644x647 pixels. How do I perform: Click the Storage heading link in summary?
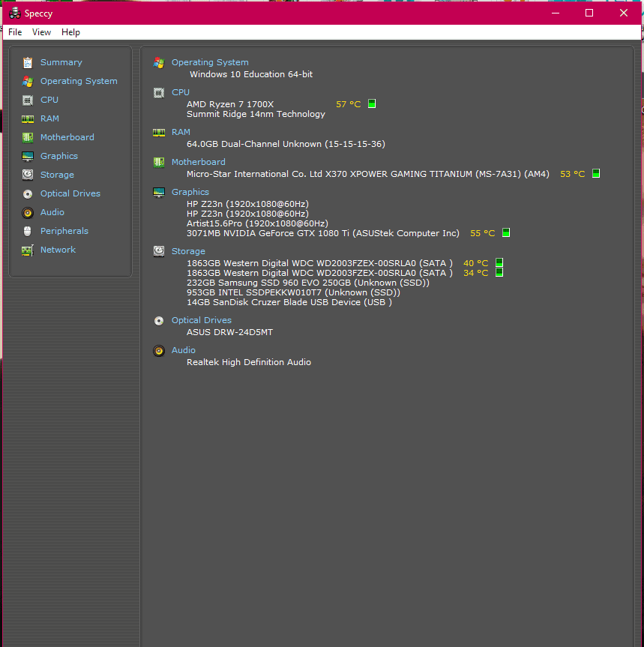[x=188, y=251]
